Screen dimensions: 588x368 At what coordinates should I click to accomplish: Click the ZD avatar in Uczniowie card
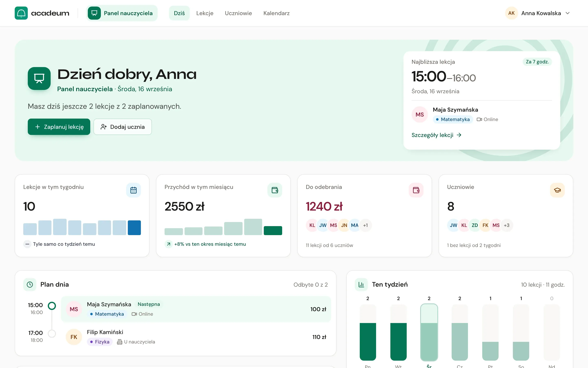coord(475,225)
